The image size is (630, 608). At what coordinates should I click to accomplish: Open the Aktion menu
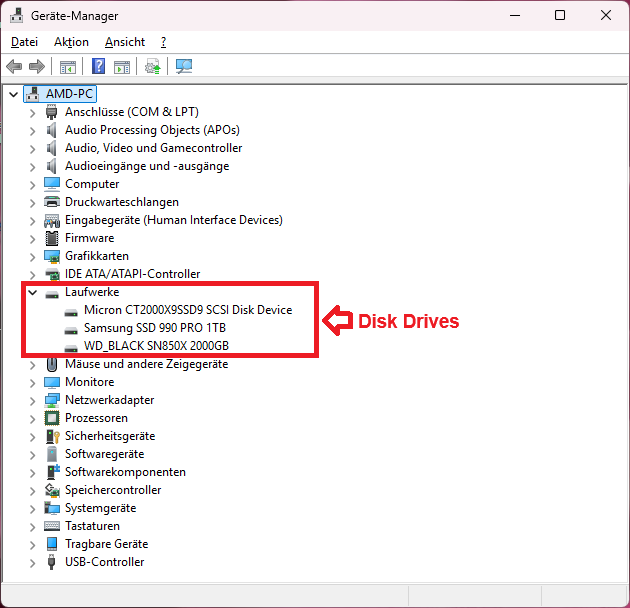pyautogui.click(x=71, y=42)
